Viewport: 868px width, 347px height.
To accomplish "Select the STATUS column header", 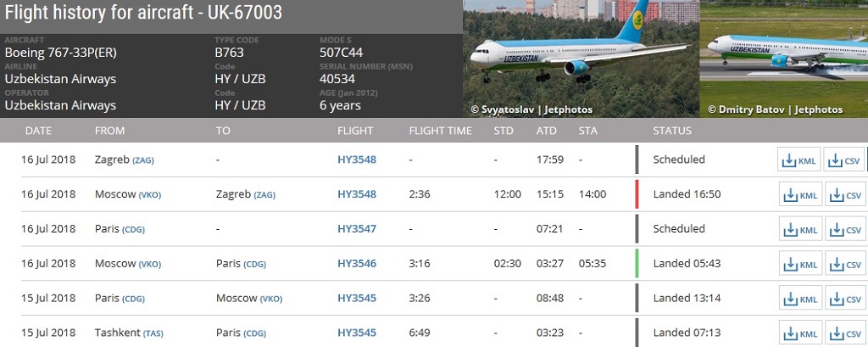I will point(672,131).
